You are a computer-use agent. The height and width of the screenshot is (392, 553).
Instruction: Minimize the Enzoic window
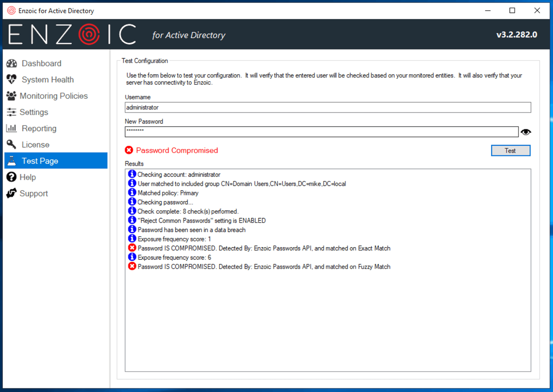(x=488, y=10)
